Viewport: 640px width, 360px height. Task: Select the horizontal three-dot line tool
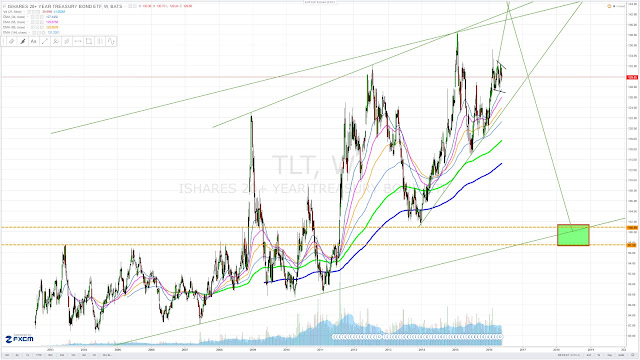[x=78, y=41]
